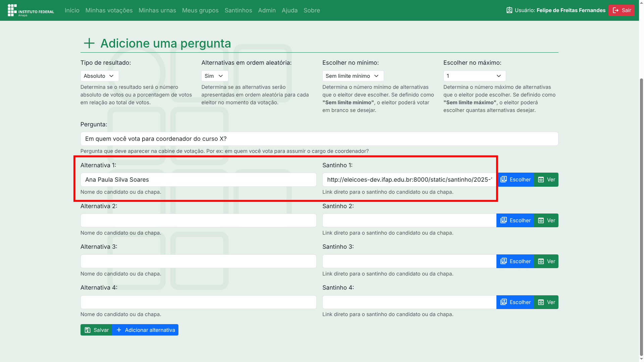The width and height of the screenshot is (644, 362).
Task: Click the user badge icon beside Usuário
Action: coord(509,10)
